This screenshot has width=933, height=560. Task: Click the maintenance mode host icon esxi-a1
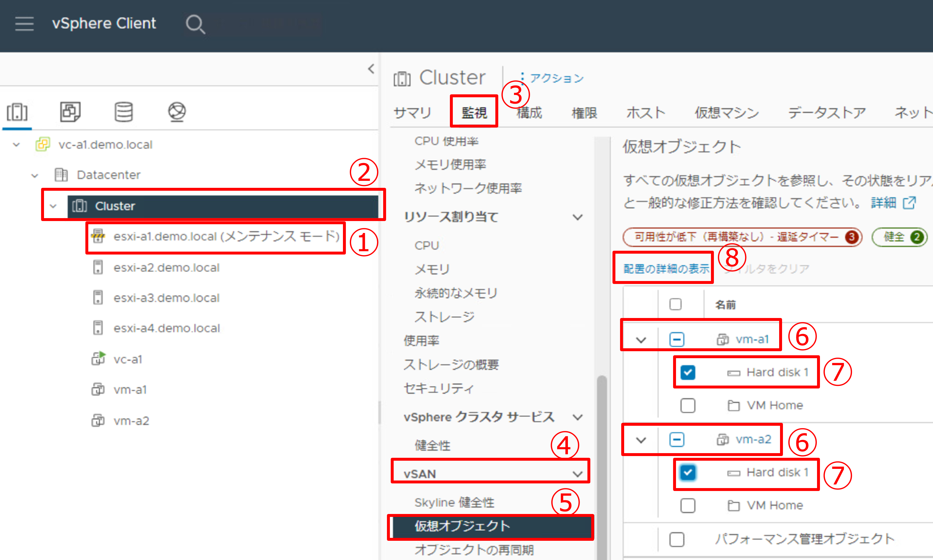(98, 236)
